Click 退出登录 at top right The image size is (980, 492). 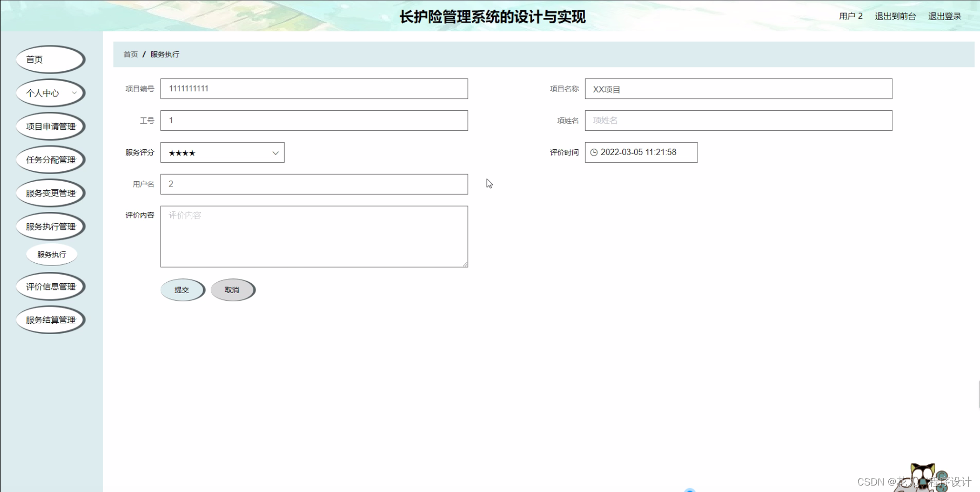coord(944,16)
